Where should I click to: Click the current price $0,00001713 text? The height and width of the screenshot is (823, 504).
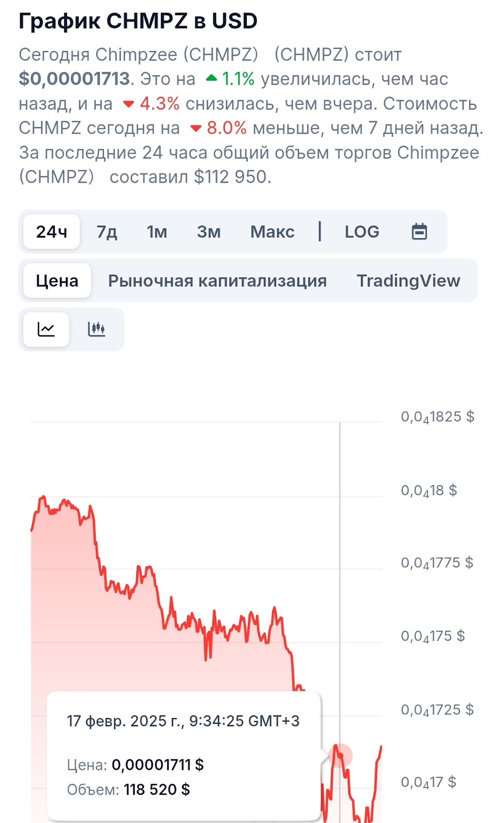pos(74,79)
